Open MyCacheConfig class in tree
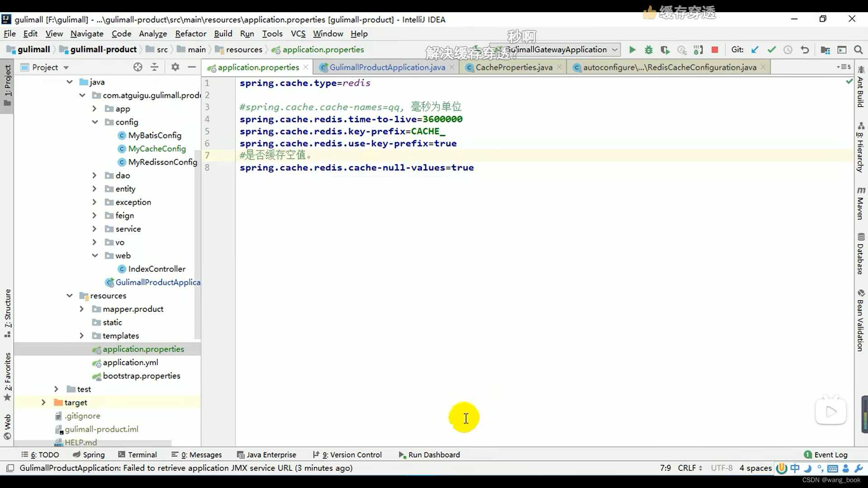868x488 pixels. 156,149
